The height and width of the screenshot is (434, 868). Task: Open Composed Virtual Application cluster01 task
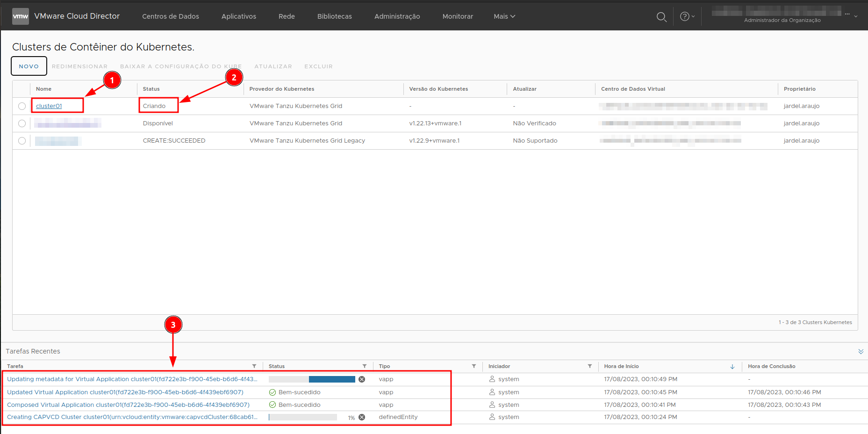[x=128, y=405]
